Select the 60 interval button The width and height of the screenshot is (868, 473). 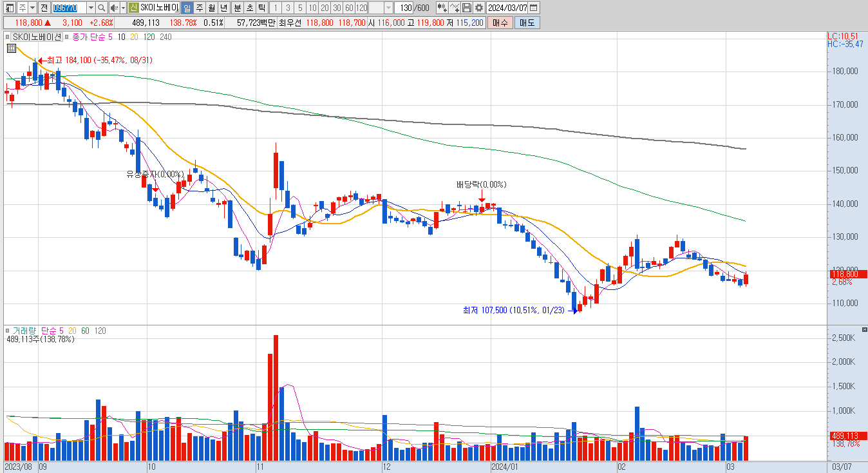point(349,8)
